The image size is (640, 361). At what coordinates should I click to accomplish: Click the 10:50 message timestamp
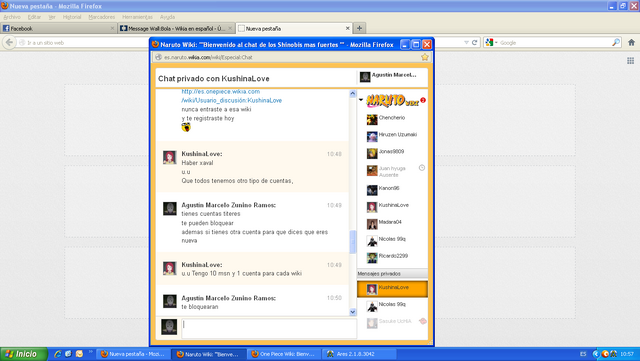coord(334,298)
